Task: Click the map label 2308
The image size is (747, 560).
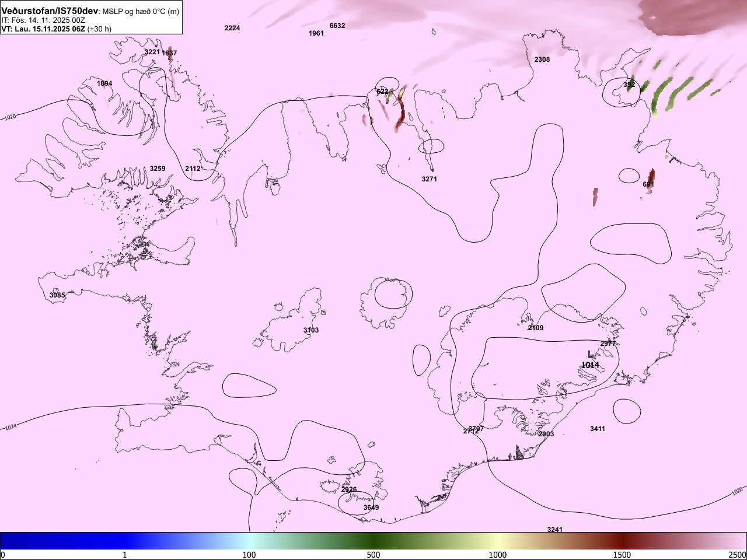Action: click(542, 60)
